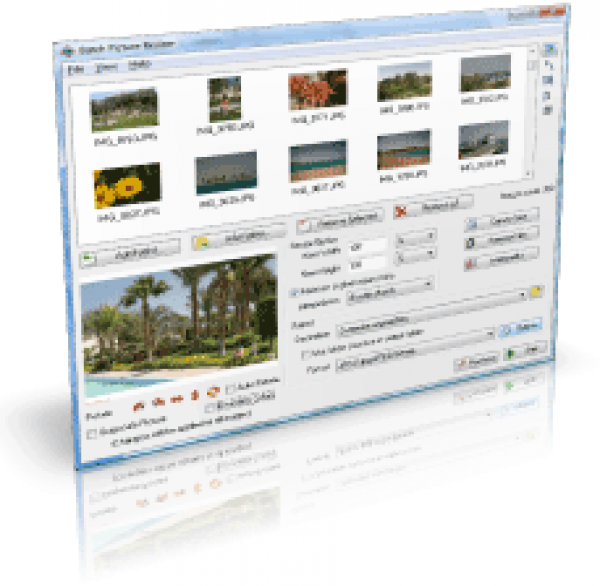Click the Remove Selected button
Image resolution: width=600 pixels, height=586 pixels.
[x=340, y=221]
